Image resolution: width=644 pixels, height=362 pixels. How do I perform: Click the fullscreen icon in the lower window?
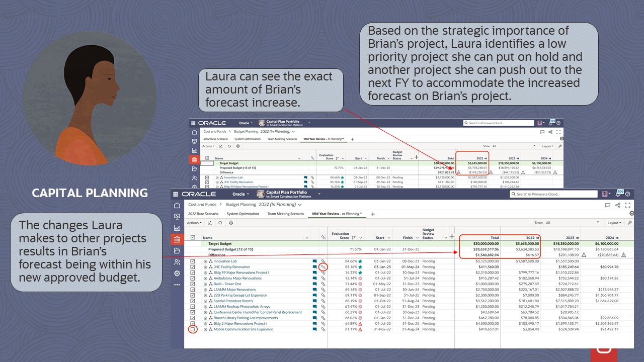pyautogui.click(x=627, y=205)
